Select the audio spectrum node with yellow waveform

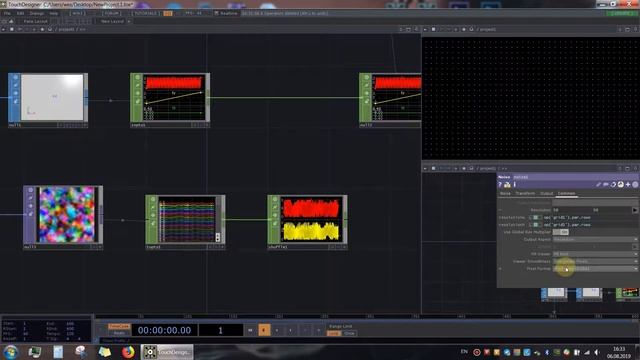click(x=311, y=220)
